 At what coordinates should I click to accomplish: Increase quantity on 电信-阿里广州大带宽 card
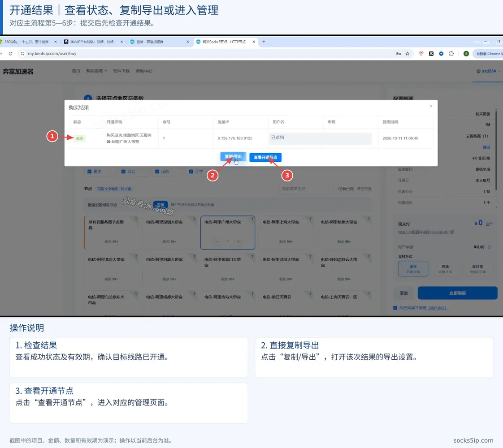pos(238,241)
